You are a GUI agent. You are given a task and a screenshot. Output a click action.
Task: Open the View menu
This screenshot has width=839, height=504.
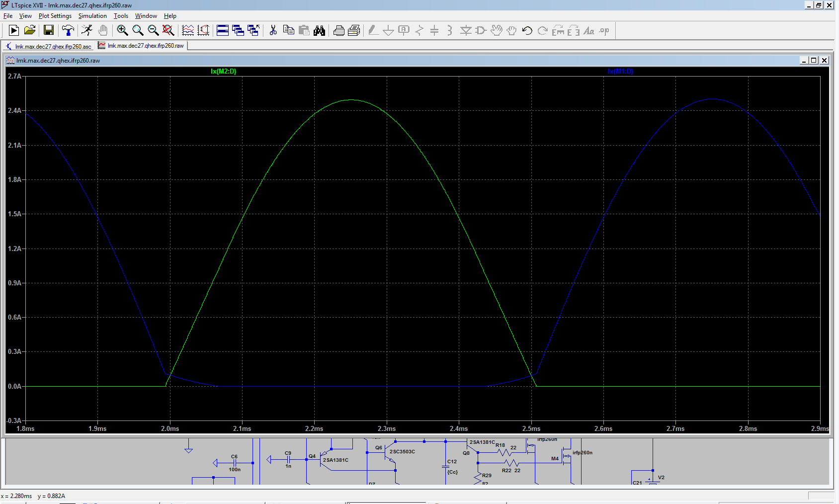point(25,16)
